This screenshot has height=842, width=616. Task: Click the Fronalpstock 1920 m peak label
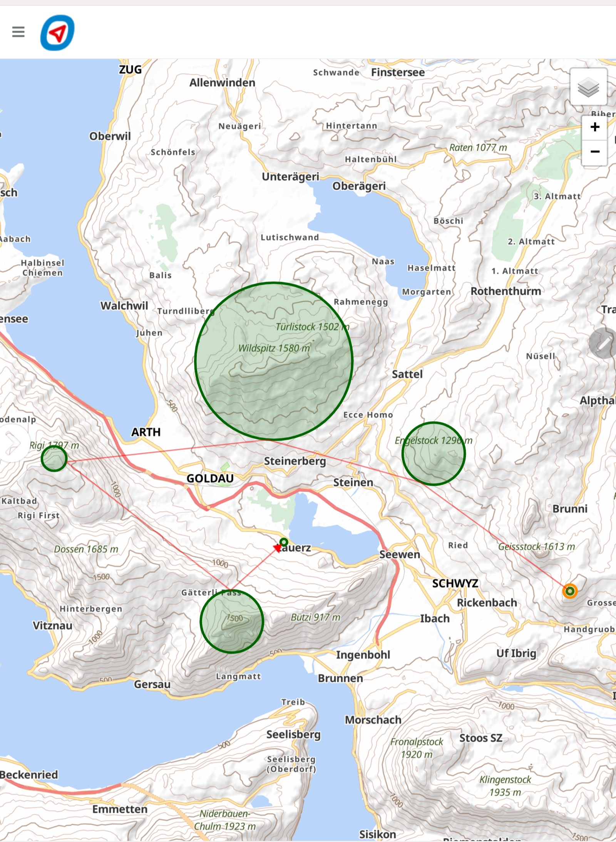pyautogui.click(x=417, y=748)
